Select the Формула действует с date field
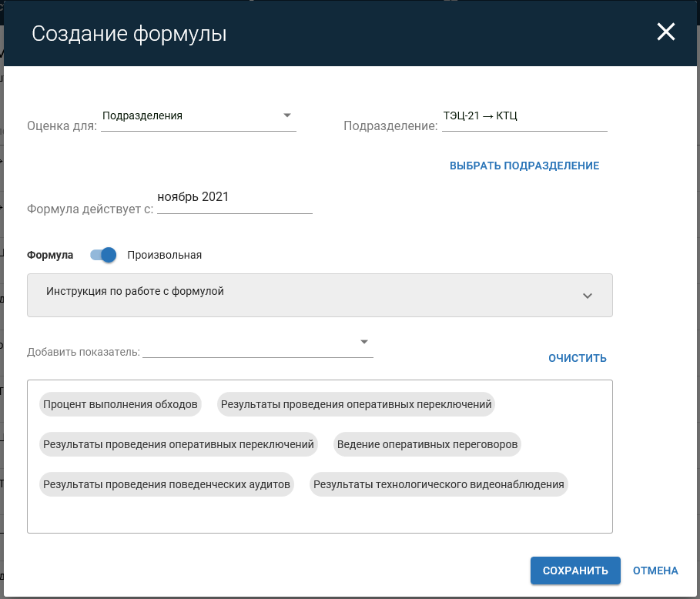 tap(235, 201)
